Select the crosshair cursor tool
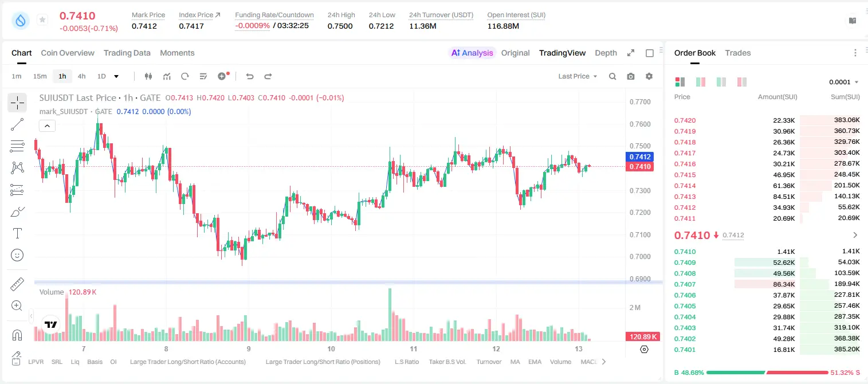Image resolution: width=868 pixels, height=384 pixels. (17, 103)
